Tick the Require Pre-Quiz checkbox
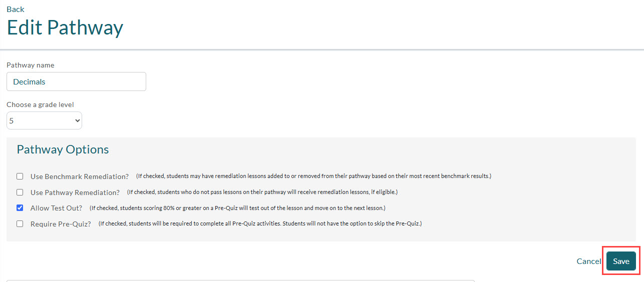644x282 pixels. click(20, 223)
